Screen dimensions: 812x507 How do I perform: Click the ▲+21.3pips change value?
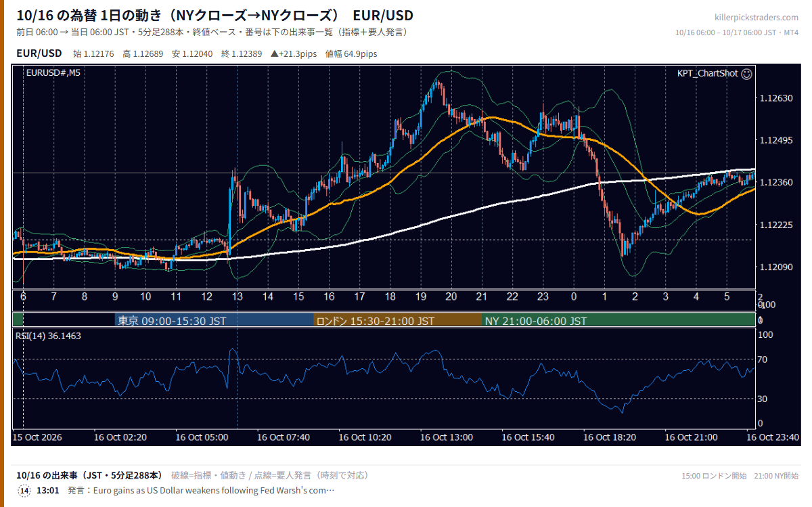coord(294,53)
